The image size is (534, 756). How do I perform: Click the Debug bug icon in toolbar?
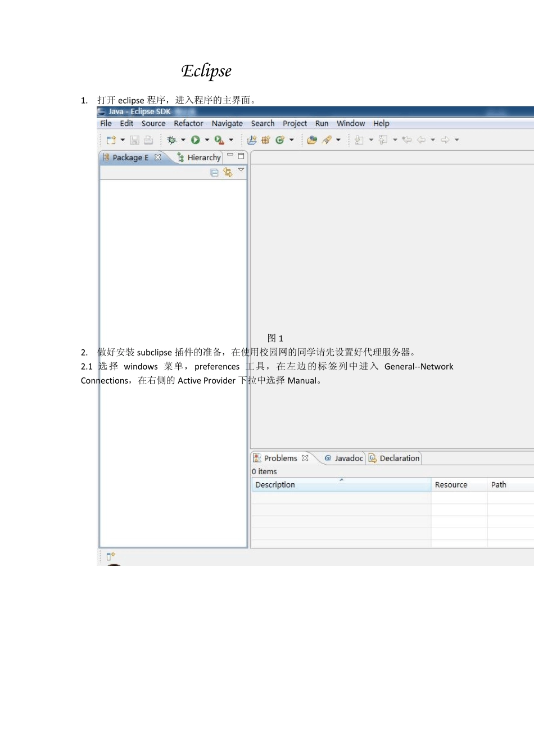click(171, 140)
